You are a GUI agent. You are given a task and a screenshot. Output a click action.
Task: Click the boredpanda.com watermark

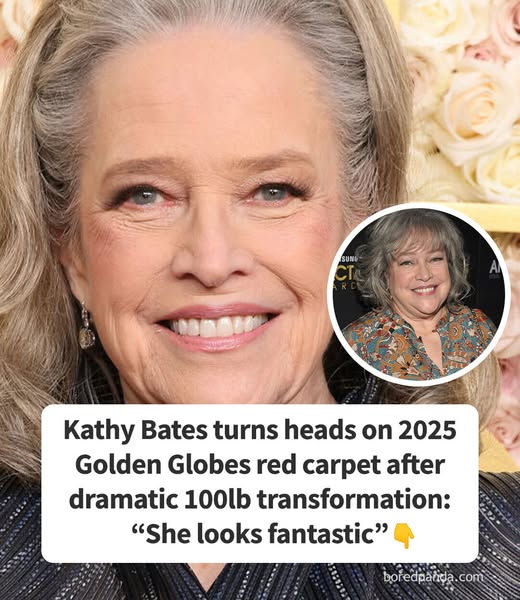coord(433,576)
